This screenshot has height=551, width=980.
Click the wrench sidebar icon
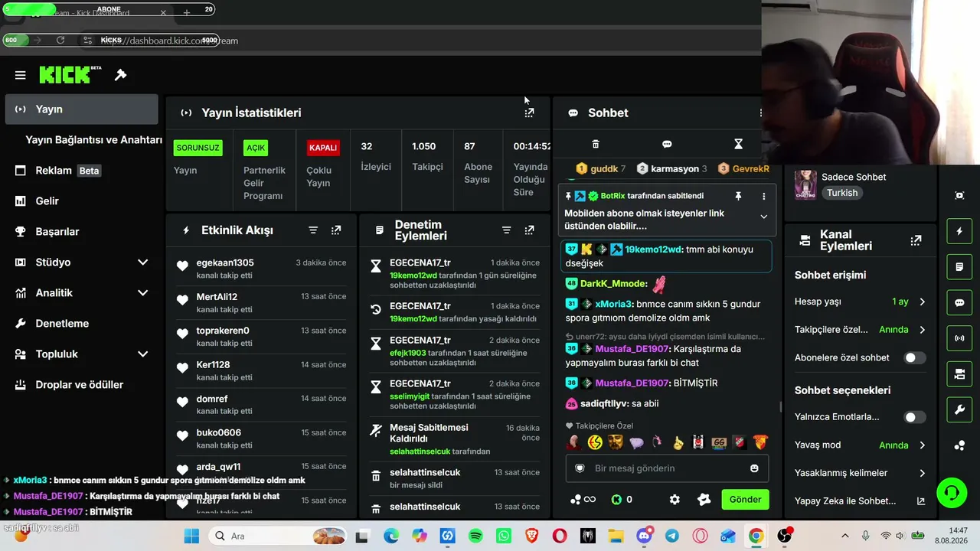tap(959, 409)
